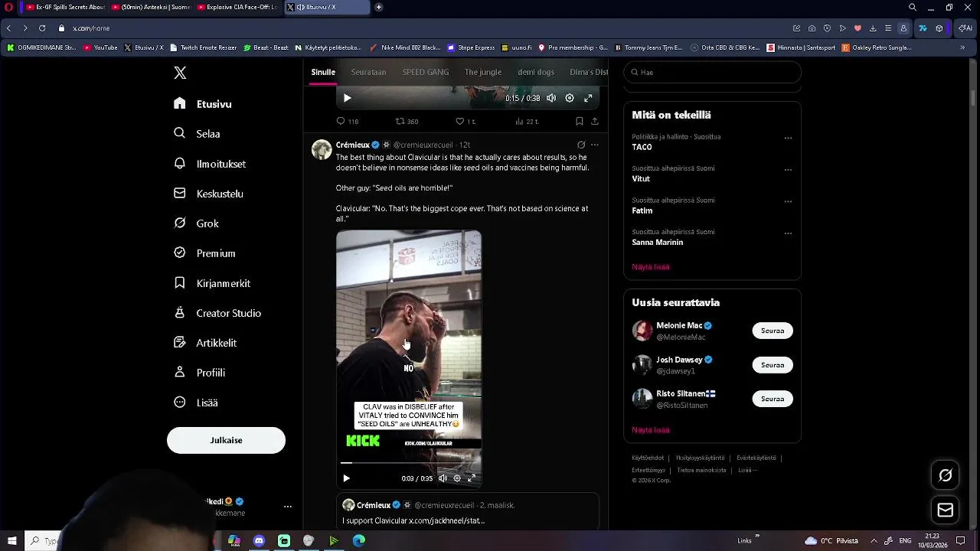Play the top video at 0:15

(347, 98)
